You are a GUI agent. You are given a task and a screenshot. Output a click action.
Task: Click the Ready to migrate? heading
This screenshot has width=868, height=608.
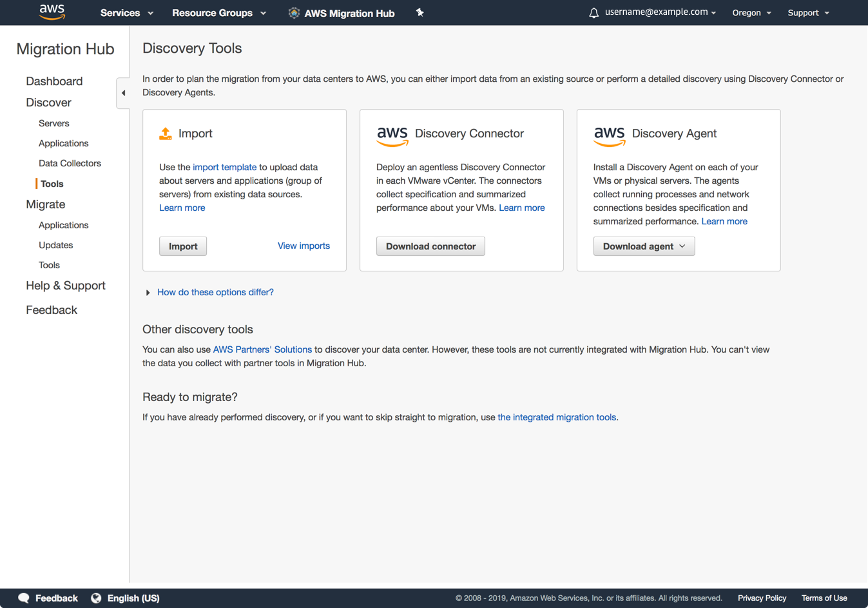[190, 397]
